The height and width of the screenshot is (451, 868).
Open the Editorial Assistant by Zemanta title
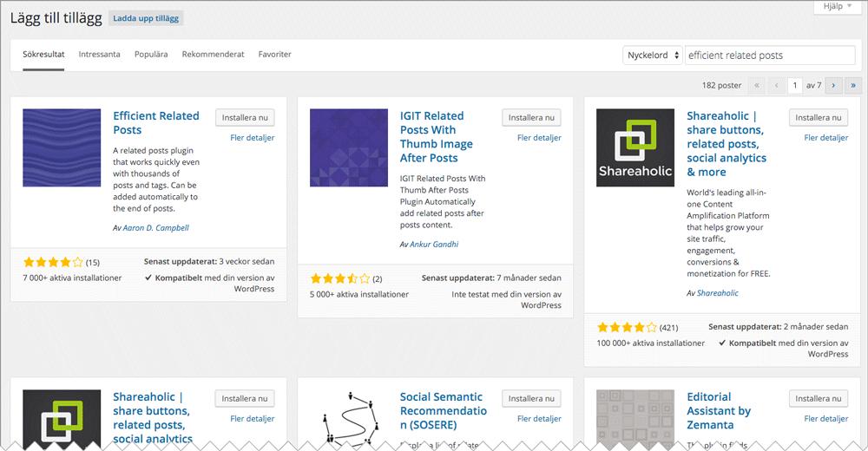point(719,410)
